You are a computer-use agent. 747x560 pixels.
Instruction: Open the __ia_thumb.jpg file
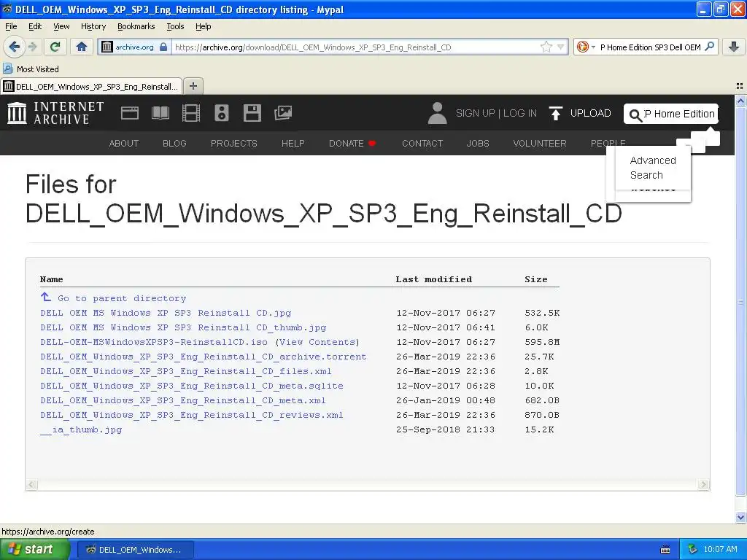[81, 429]
